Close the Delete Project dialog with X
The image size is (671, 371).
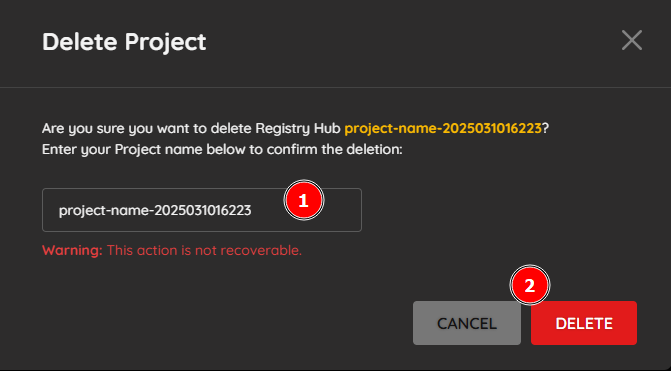[x=632, y=40]
